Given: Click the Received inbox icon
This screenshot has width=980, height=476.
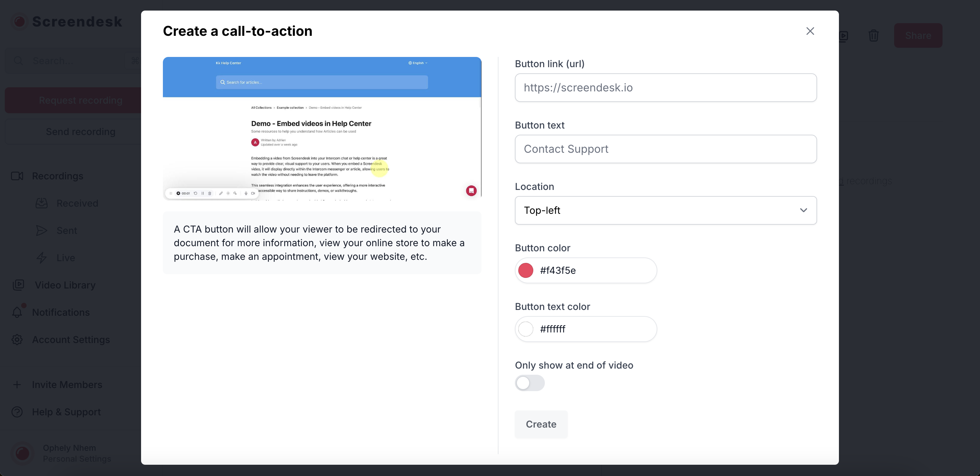Looking at the screenshot, I should click(x=42, y=203).
